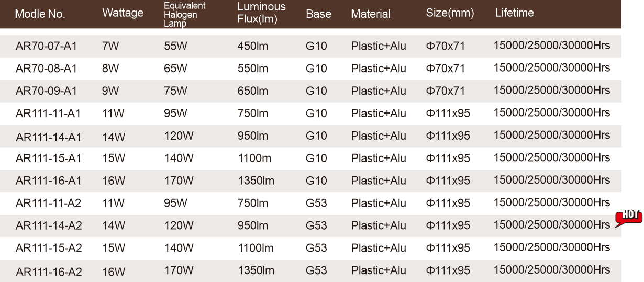The image size is (644, 282).
Task: Click the red HOT badge icon
Action: pos(628,217)
